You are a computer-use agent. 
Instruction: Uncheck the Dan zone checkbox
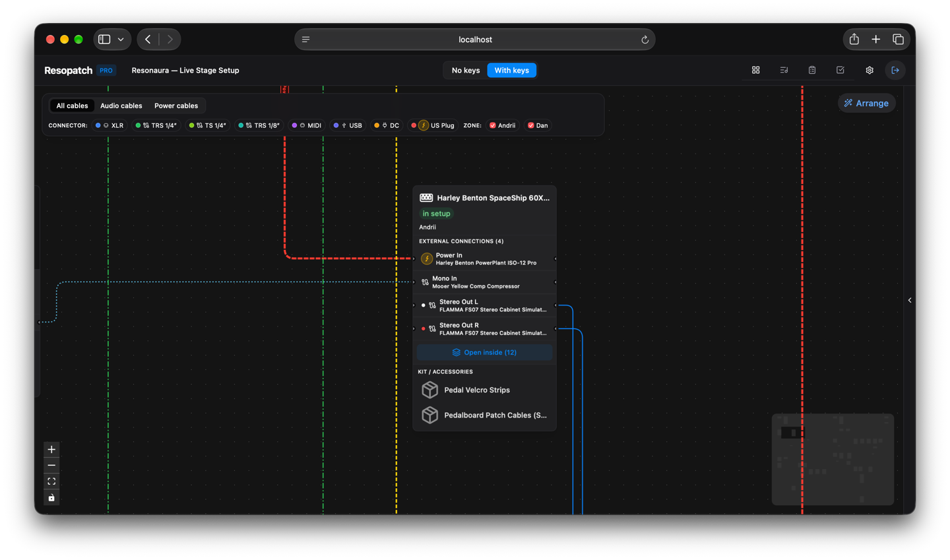(x=531, y=125)
